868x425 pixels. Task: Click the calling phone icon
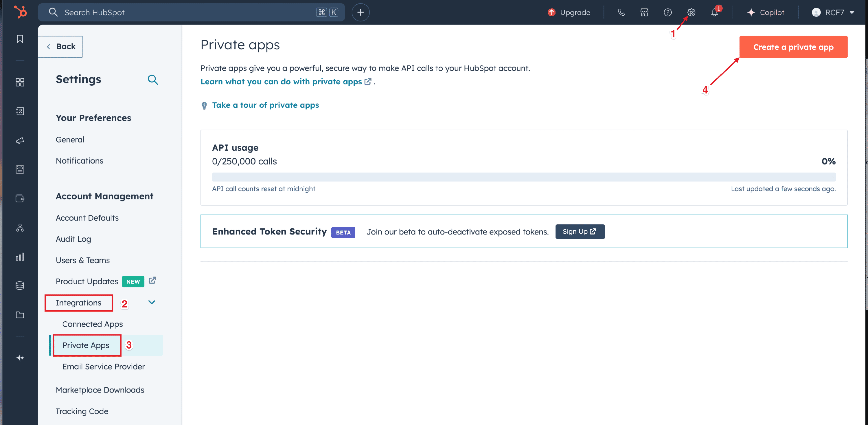[x=621, y=12]
